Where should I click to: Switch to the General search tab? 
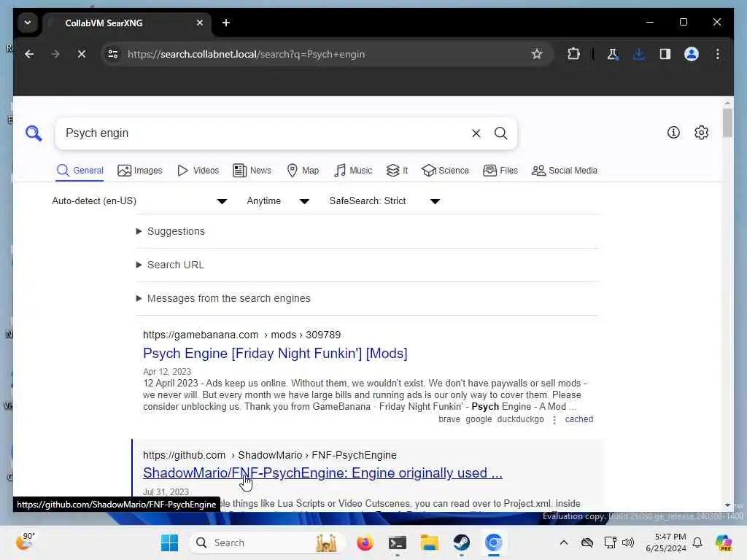80,171
